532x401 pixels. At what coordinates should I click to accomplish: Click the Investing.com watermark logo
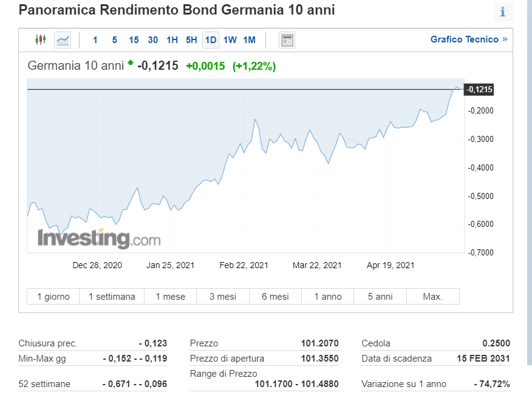click(x=99, y=238)
